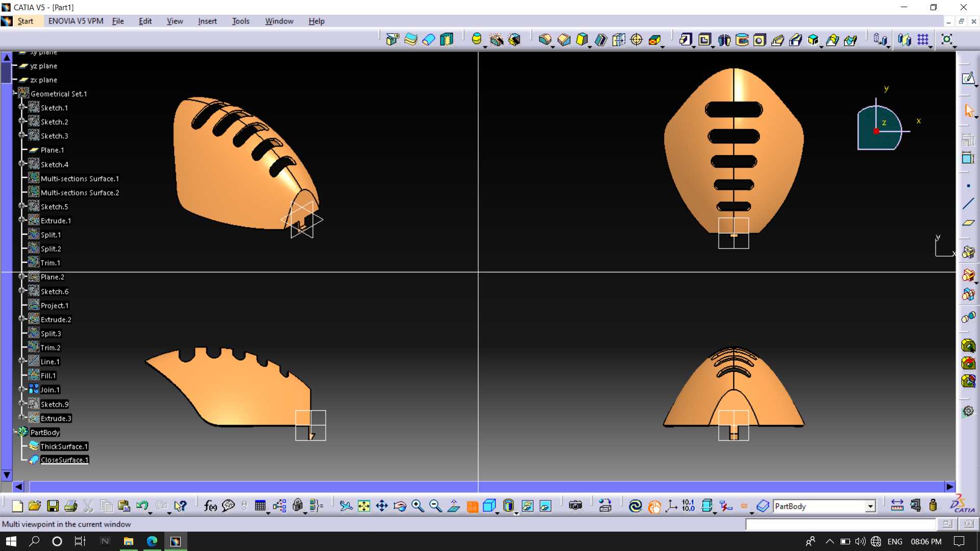This screenshot has width=980, height=551.
Task: Click the Fly mode airplane icon
Action: [x=346, y=506]
